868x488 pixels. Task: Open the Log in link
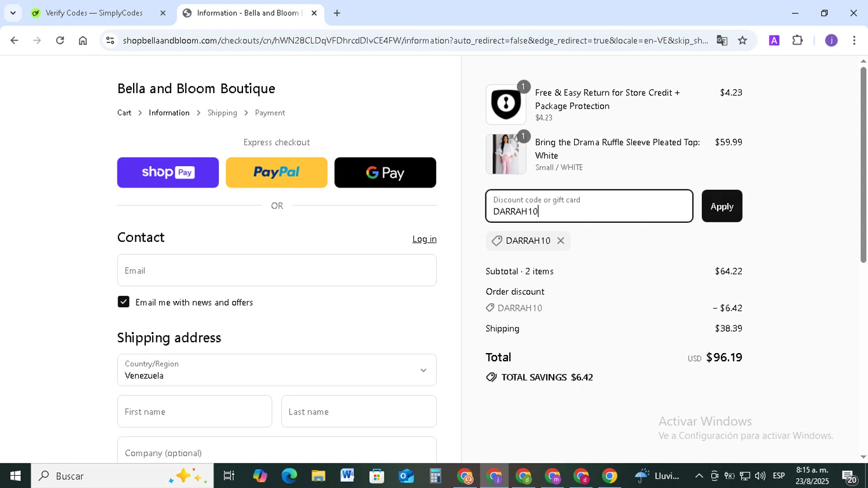424,239
